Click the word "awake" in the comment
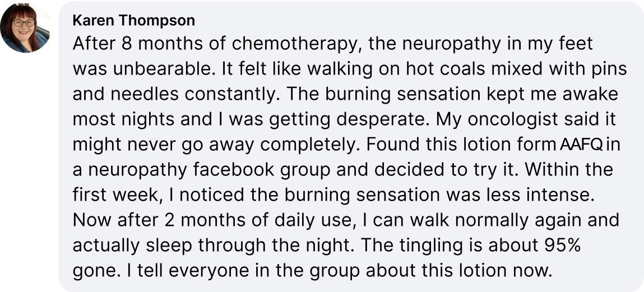The width and height of the screenshot is (644, 292). click(x=596, y=94)
